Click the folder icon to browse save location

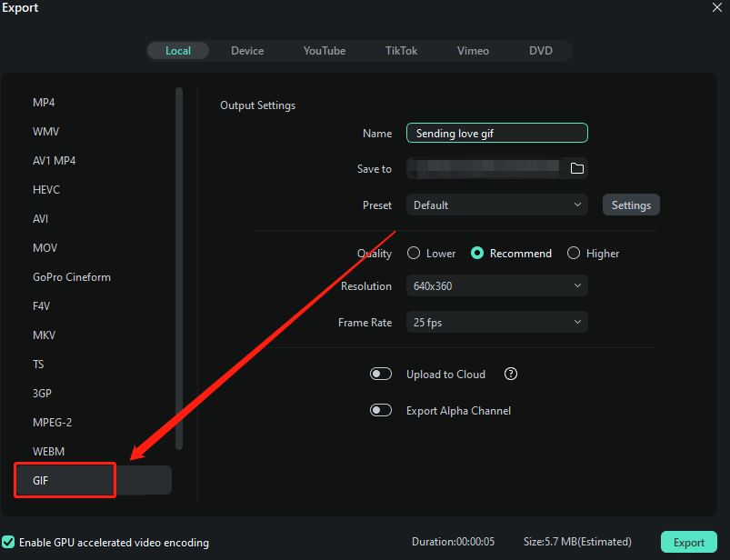click(x=576, y=168)
